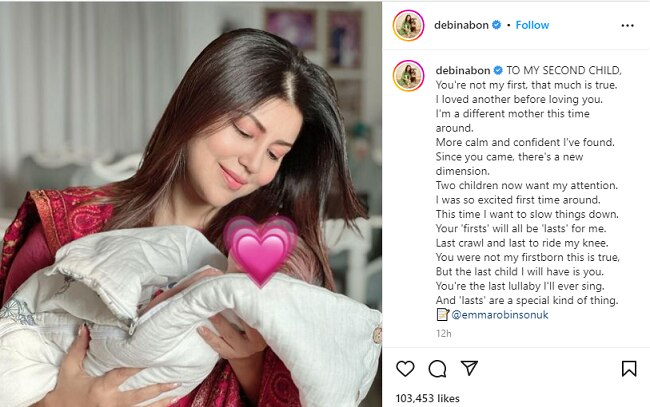View the list of 103,453 likes
This screenshot has width=650, height=407.
(x=427, y=398)
